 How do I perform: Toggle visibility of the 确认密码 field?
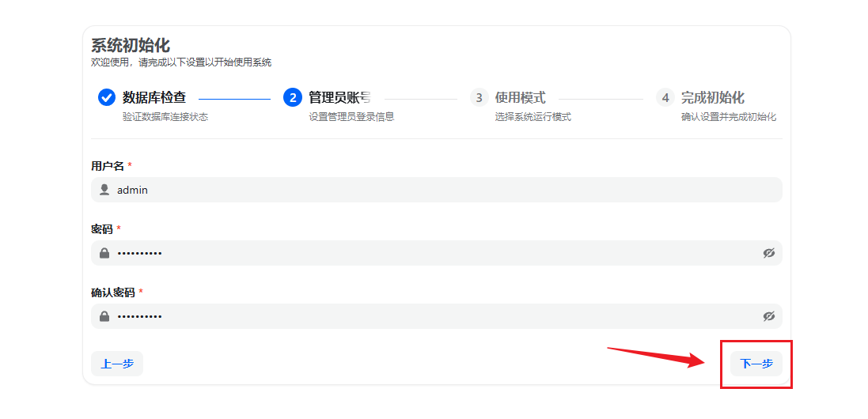(x=768, y=316)
